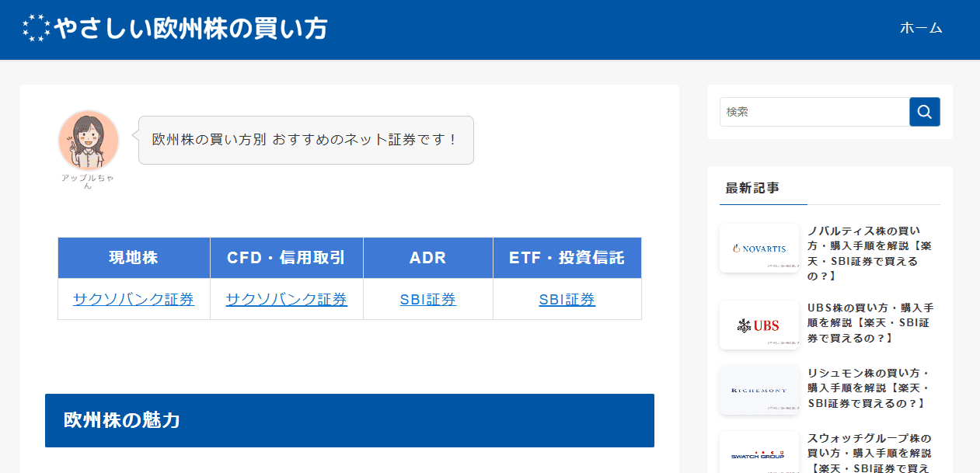Open サクソバンク証券 link under CFD・信用取引
Image resolution: width=980 pixels, height=473 pixels.
pyautogui.click(x=287, y=298)
